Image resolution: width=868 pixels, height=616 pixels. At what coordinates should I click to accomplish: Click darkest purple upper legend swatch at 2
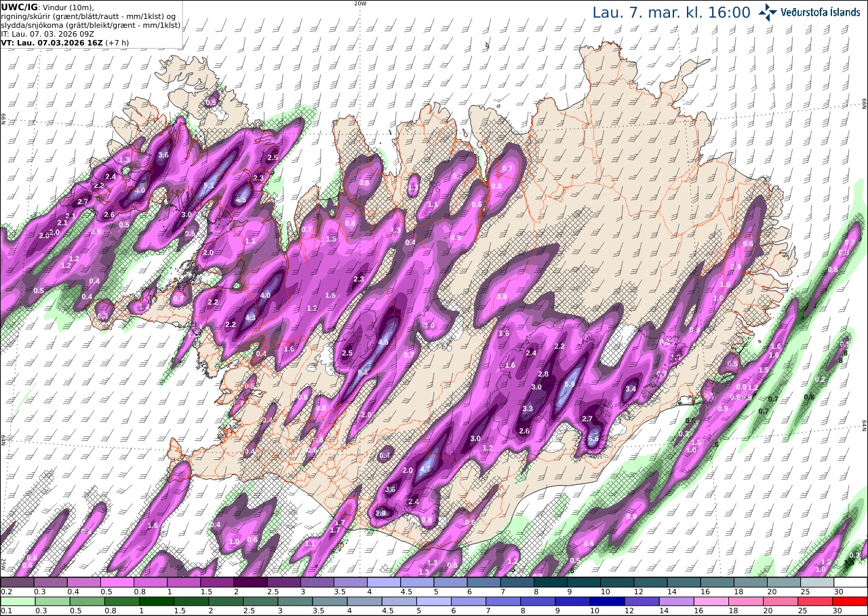tap(250, 582)
